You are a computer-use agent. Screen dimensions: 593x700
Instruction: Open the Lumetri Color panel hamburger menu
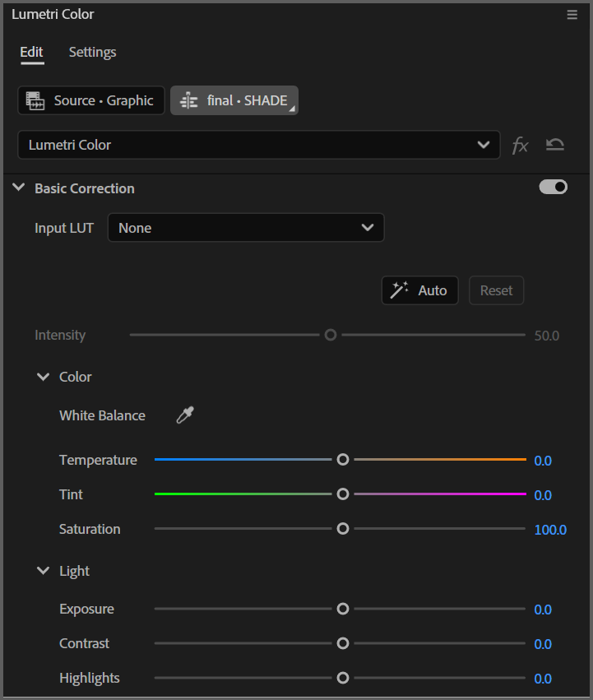pos(572,15)
